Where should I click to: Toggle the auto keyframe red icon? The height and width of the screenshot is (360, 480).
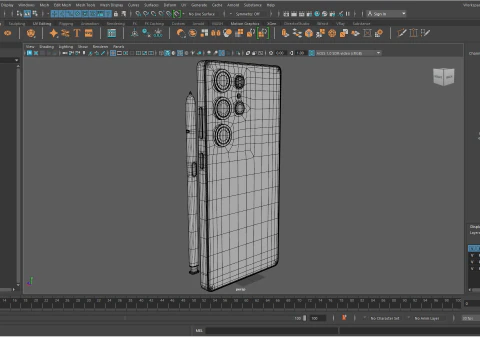tap(344, 318)
